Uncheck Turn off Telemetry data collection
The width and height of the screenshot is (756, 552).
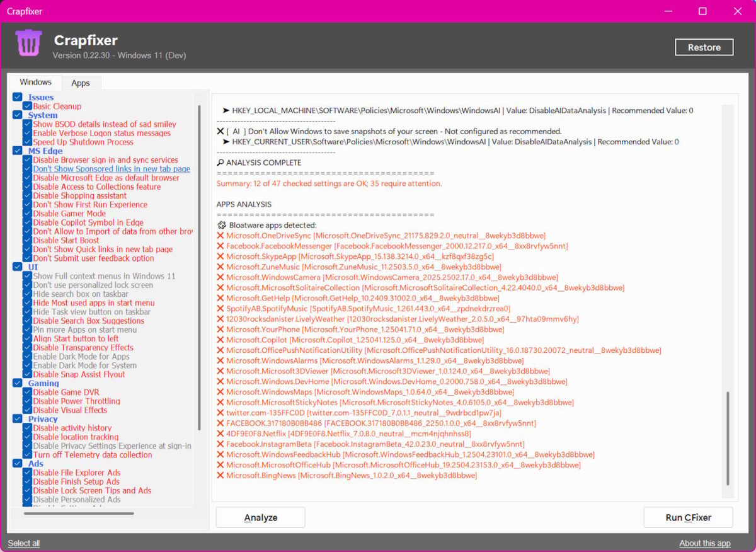tap(26, 454)
